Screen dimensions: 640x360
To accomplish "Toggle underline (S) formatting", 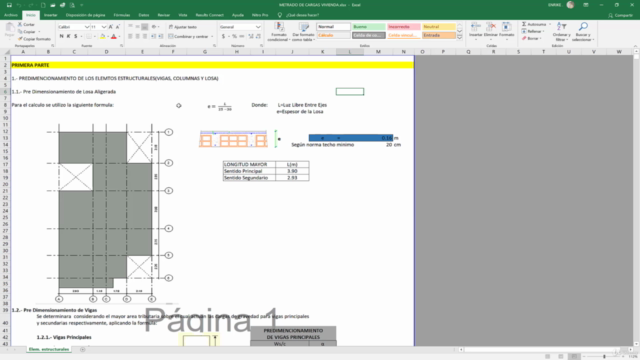I will tap(76, 36).
